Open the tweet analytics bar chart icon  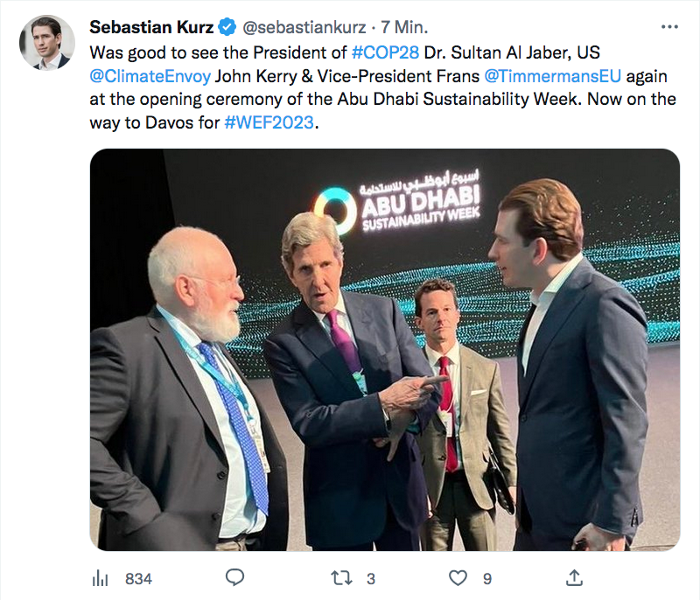pyautogui.click(x=101, y=578)
